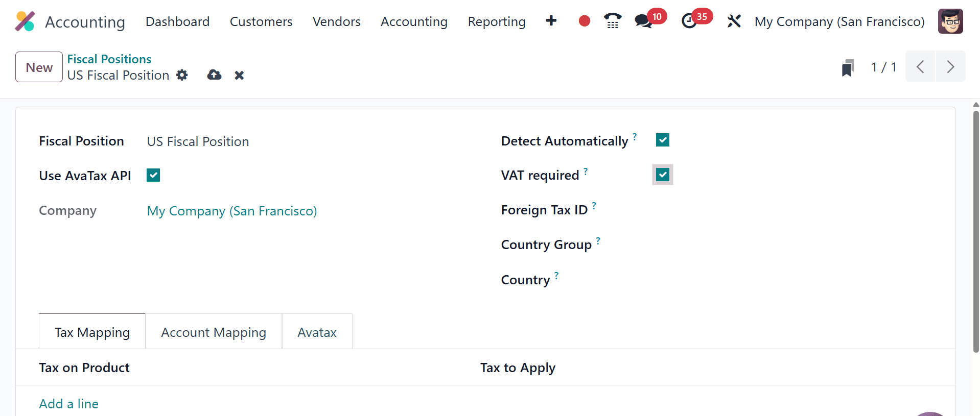Image resolution: width=980 pixels, height=416 pixels.
Task: Open the messages chat icon
Action: coord(643,21)
